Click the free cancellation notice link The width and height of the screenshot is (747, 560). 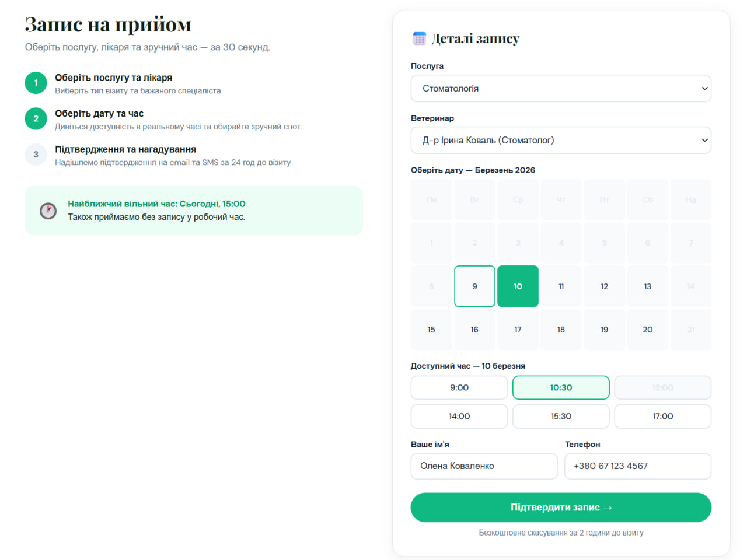pyautogui.click(x=561, y=532)
